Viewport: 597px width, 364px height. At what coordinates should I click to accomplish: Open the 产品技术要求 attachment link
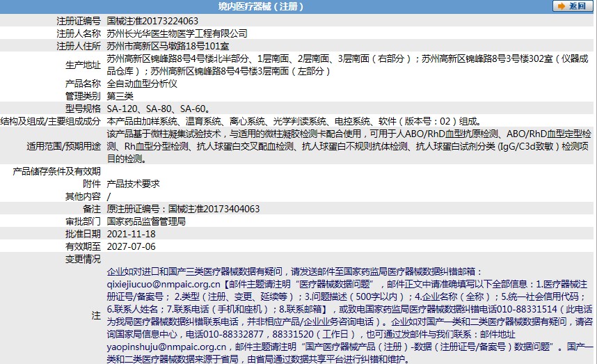(134, 184)
